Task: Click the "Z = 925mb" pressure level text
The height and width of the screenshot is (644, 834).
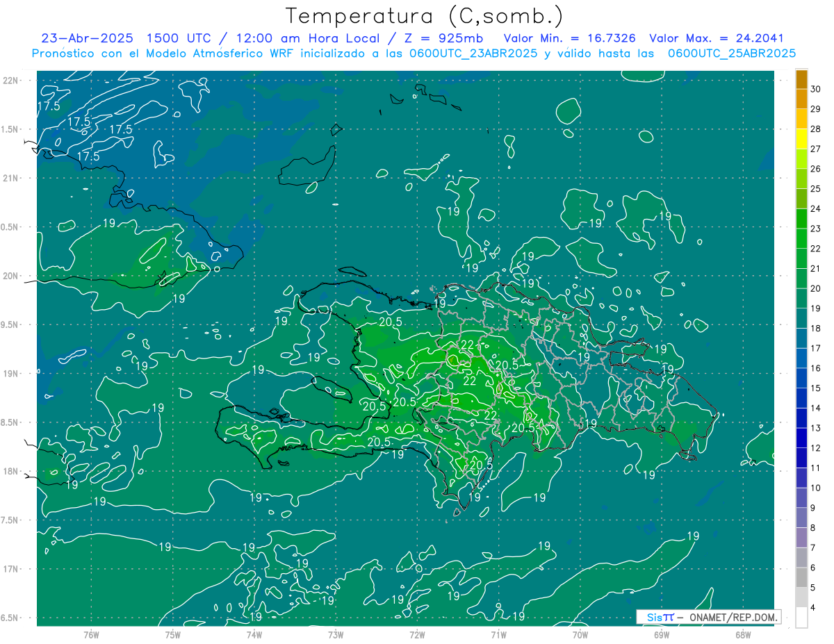Action: [x=443, y=38]
